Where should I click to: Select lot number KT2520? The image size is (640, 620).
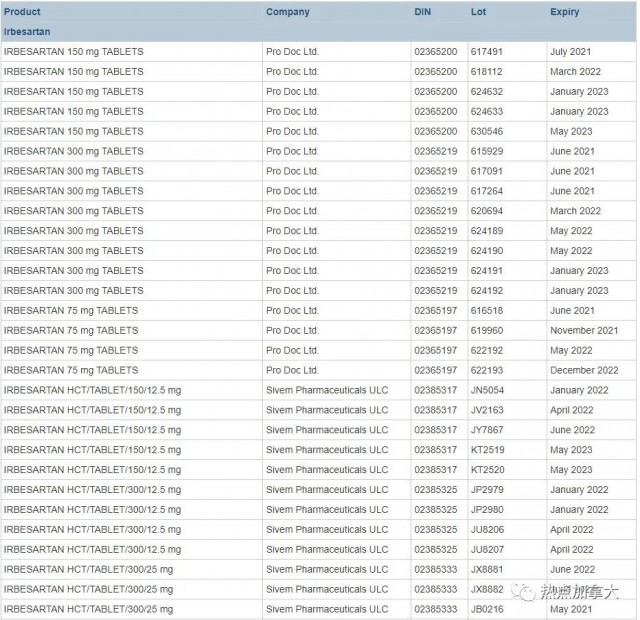point(487,470)
